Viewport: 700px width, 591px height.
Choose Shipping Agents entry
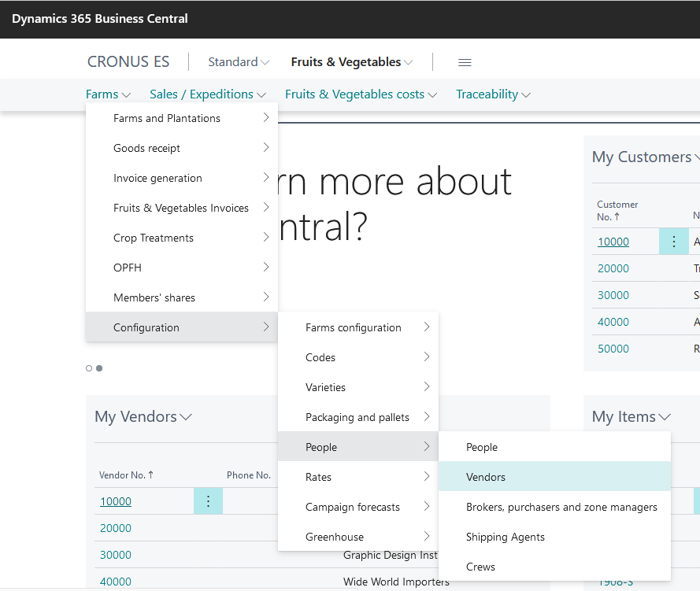[554, 537]
